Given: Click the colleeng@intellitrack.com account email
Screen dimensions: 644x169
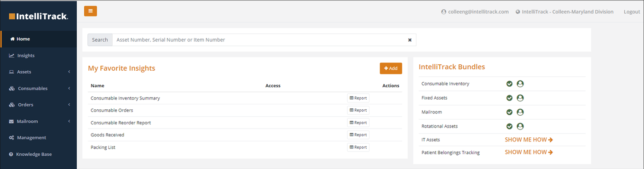Looking at the screenshot, I should pyautogui.click(x=478, y=12).
